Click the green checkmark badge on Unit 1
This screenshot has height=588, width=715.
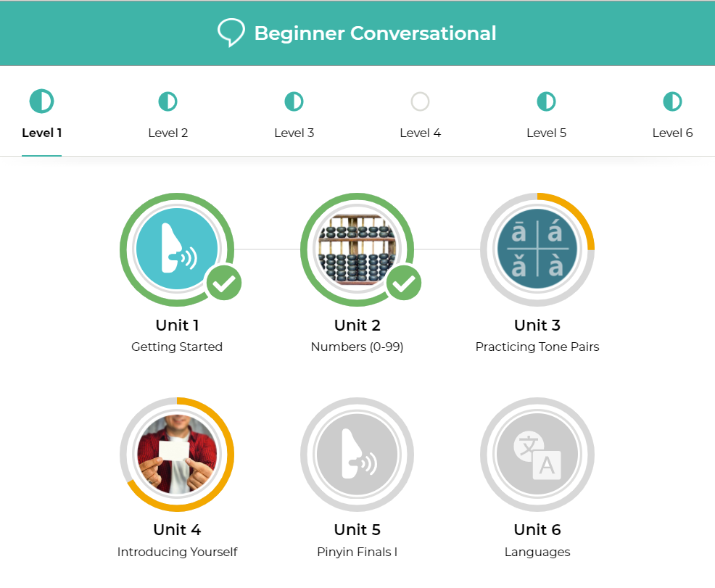click(224, 283)
